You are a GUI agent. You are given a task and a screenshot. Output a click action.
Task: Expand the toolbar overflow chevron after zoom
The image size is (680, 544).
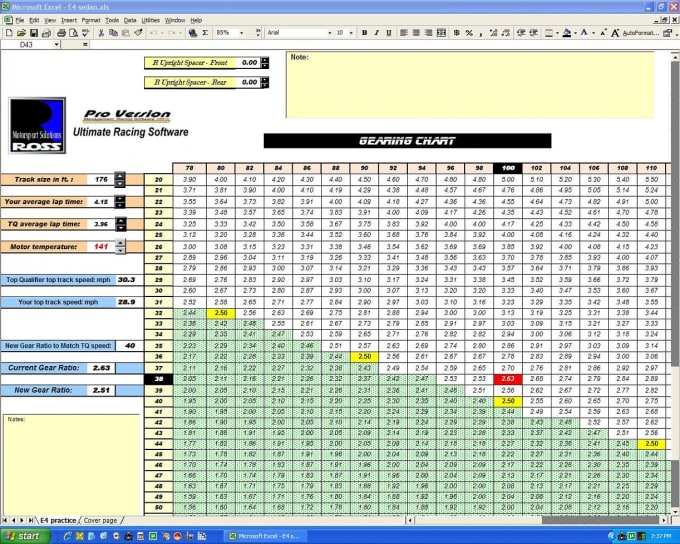click(258, 33)
